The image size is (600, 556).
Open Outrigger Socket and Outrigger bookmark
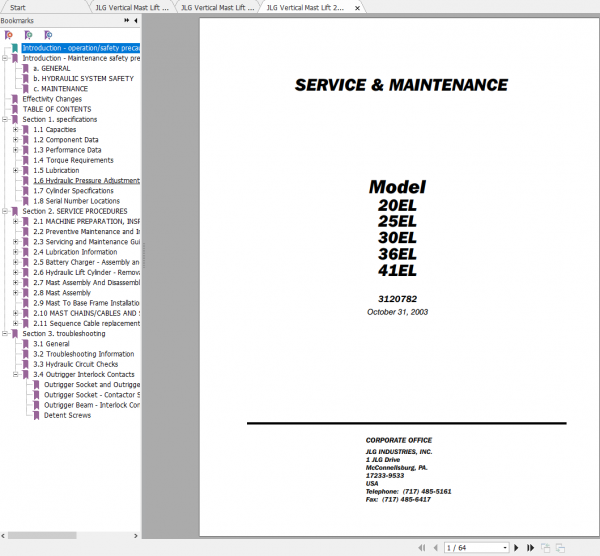coord(92,385)
